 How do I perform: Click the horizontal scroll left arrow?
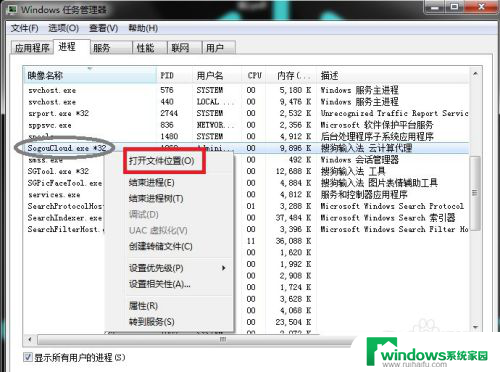click(x=30, y=340)
